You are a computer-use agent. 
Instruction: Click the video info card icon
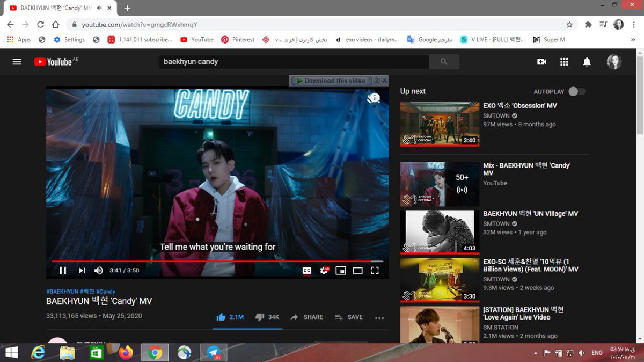(x=374, y=98)
